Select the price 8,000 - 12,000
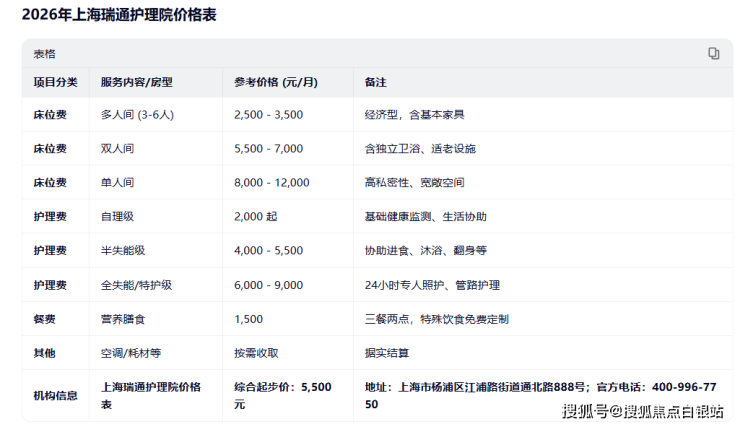 272,183
